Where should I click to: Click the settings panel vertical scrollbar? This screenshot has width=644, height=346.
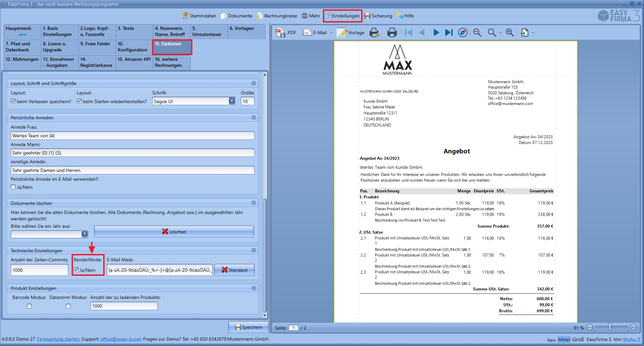[265, 255]
